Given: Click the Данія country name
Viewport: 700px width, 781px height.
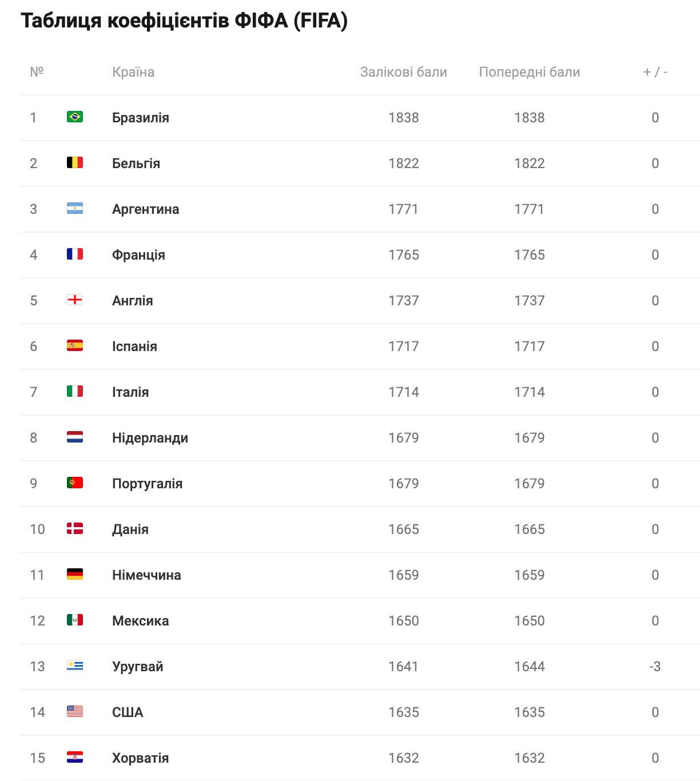Looking at the screenshot, I should tap(130, 529).
